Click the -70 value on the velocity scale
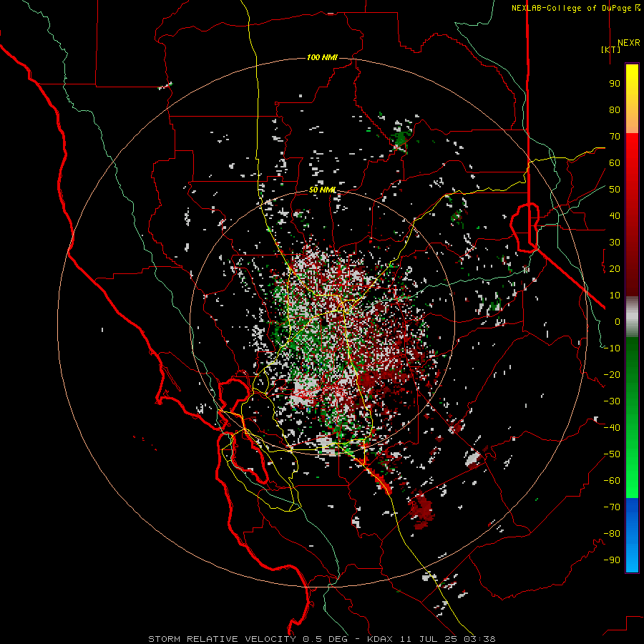 [612, 507]
